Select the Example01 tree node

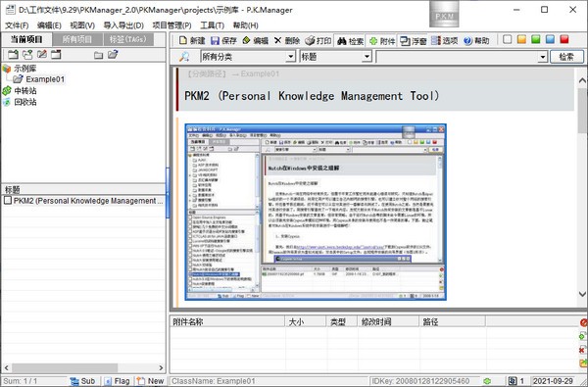(45, 79)
